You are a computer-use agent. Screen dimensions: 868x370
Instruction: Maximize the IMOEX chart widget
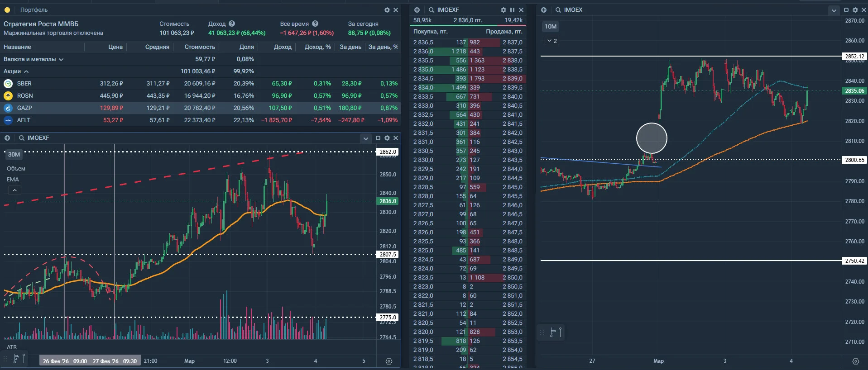point(846,10)
